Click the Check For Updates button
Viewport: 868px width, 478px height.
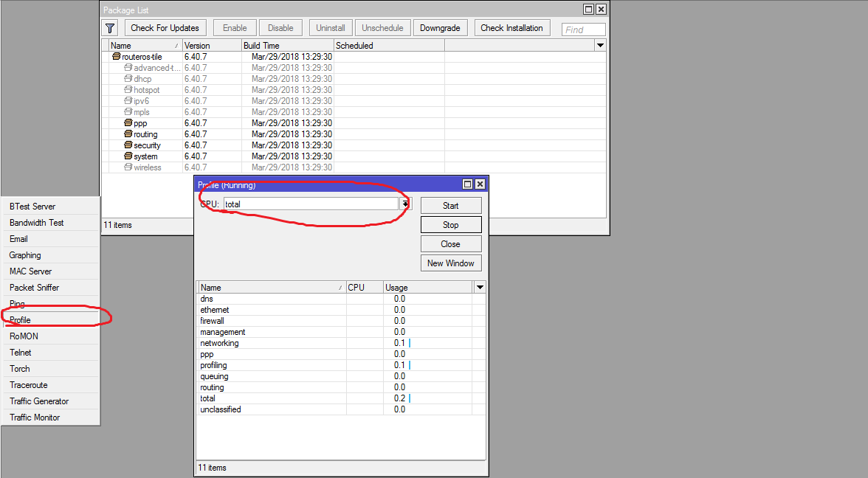click(165, 28)
